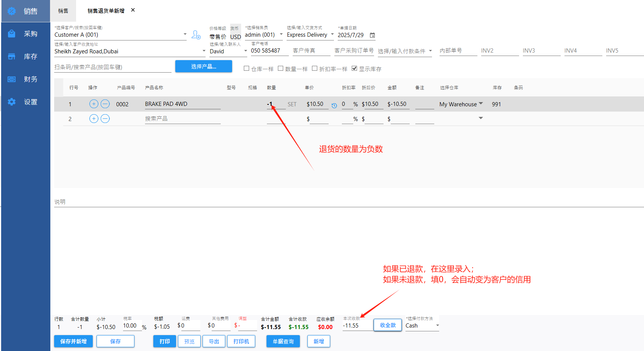Close the 销售退货单新增 tab
The width and height of the screenshot is (644, 351).
point(133,10)
